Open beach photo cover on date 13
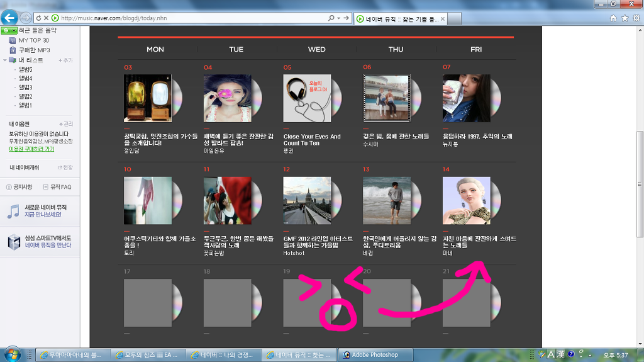The height and width of the screenshot is (362, 644). 387,201
